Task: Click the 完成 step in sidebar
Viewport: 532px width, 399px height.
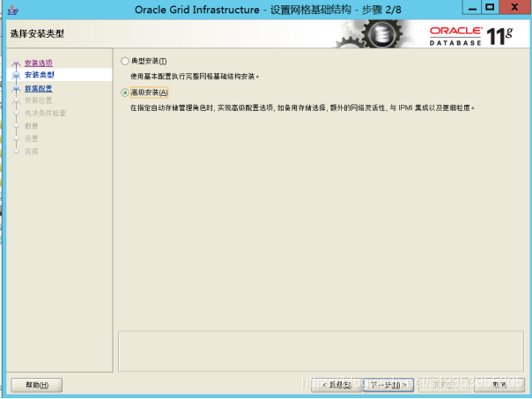Action: tap(31, 151)
